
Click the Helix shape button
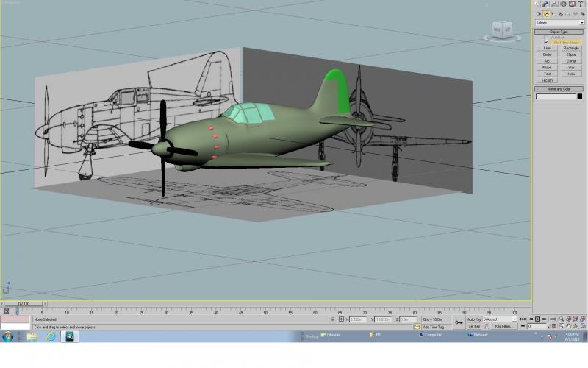click(x=571, y=74)
